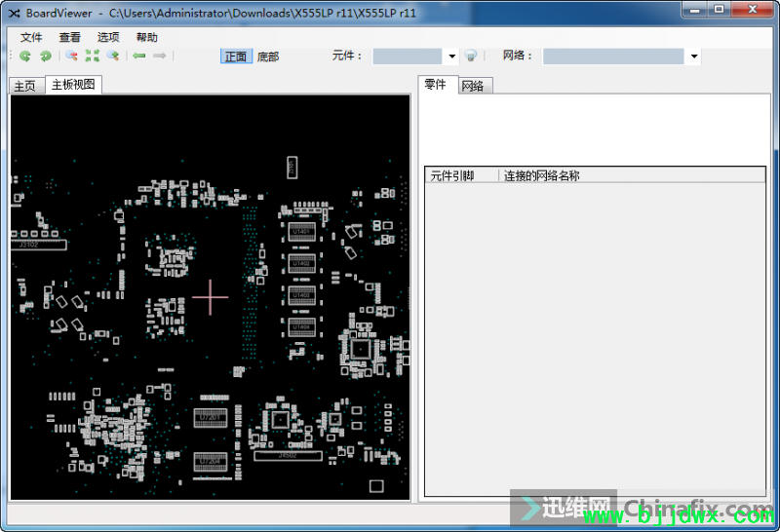Maximize the BoardViewer window
The image size is (780, 532).
tap(720, 10)
